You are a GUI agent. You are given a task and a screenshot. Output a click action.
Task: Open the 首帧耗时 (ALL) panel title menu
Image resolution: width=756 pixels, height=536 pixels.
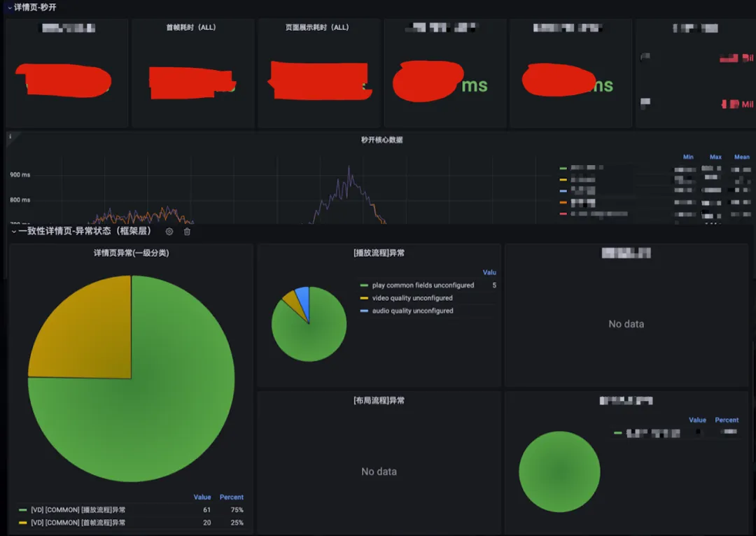191,27
